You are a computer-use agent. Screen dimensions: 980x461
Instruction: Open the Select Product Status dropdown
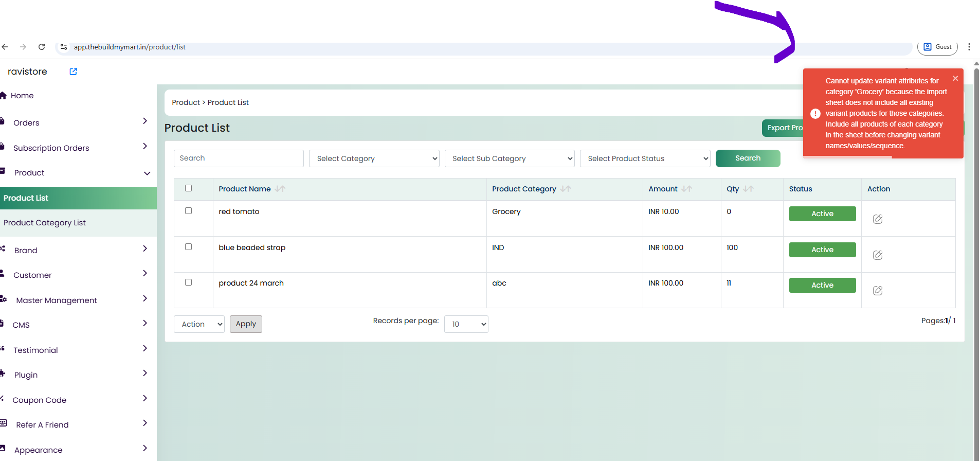click(x=645, y=158)
